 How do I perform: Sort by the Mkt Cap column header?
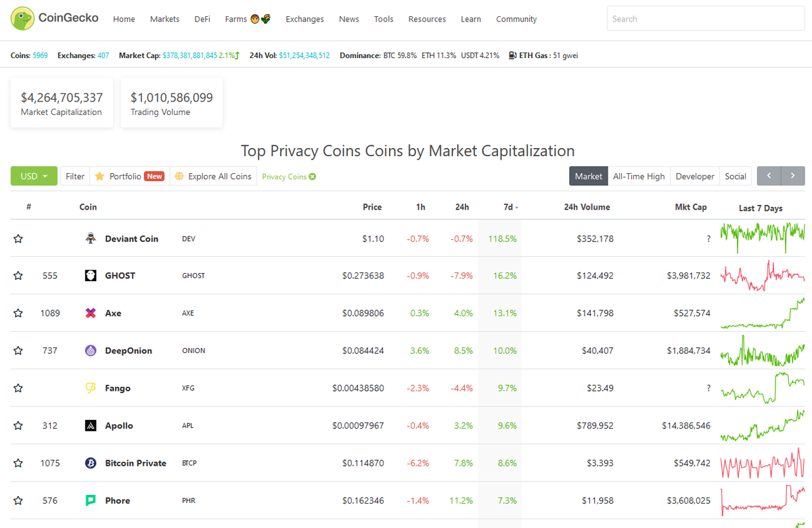coord(691,207)
